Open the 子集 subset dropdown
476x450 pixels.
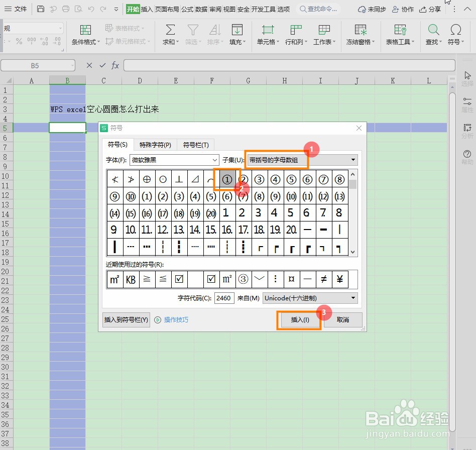pyautogui.click(x=302, y=160)
